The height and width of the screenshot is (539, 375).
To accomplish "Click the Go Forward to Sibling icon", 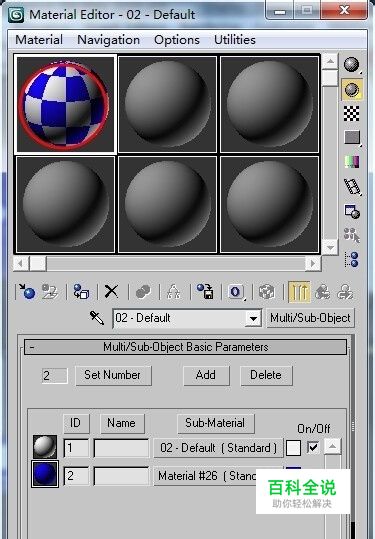I will coord(345,292).
